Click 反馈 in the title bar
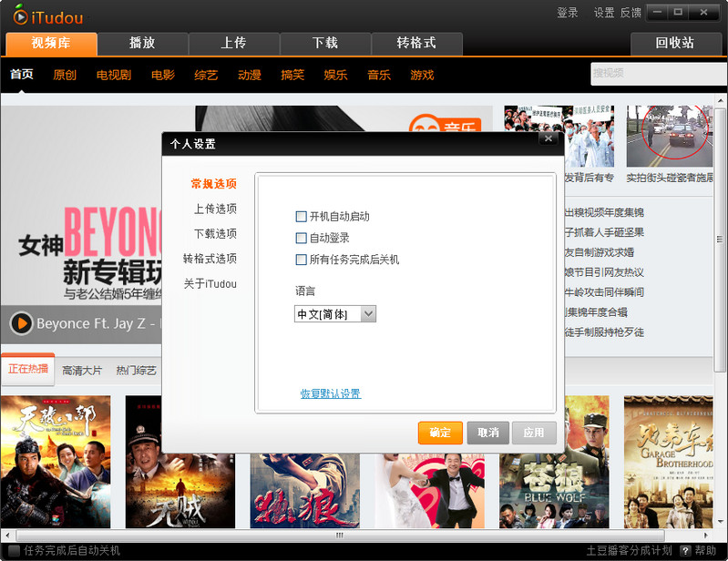The width and height of the screenshot is (728, 561). coord(631,13)
